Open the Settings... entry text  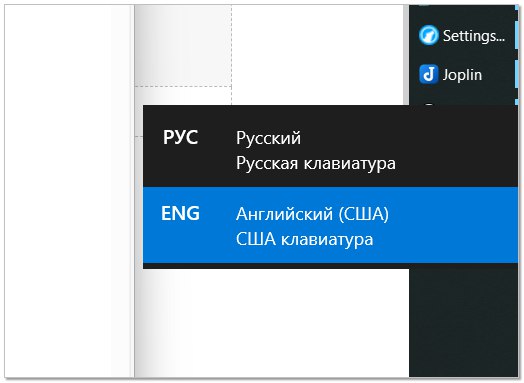(x=474, y=36)
